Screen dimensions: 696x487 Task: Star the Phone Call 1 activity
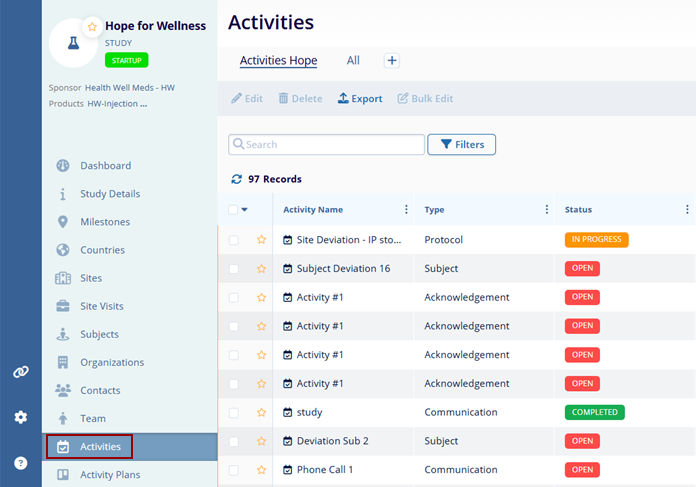coord(262,470)
